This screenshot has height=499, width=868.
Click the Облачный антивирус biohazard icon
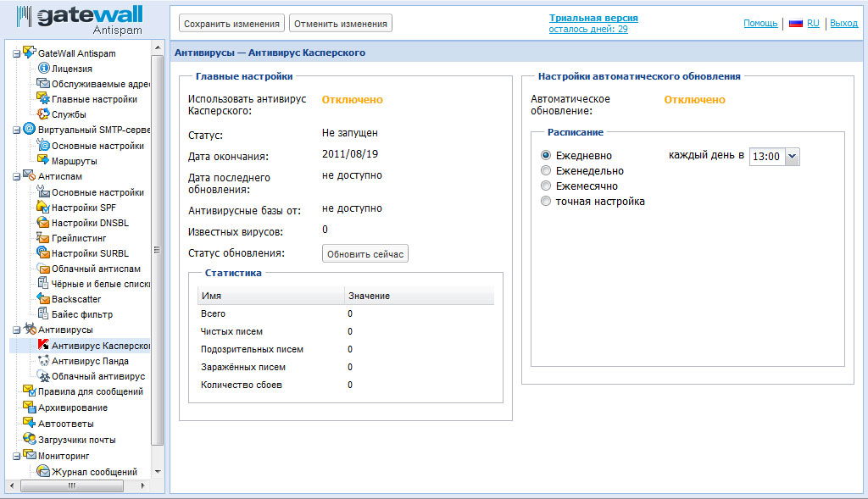pyautogui.click(x=44, y=375)
